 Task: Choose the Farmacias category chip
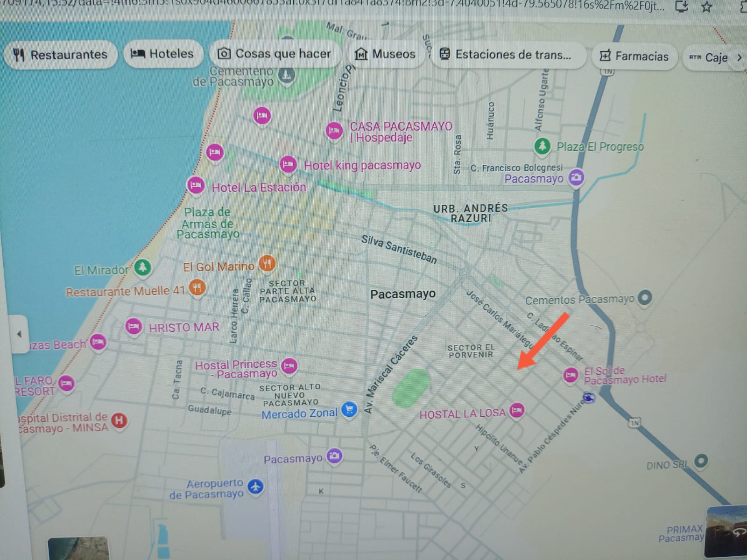(x=634, y=56)
